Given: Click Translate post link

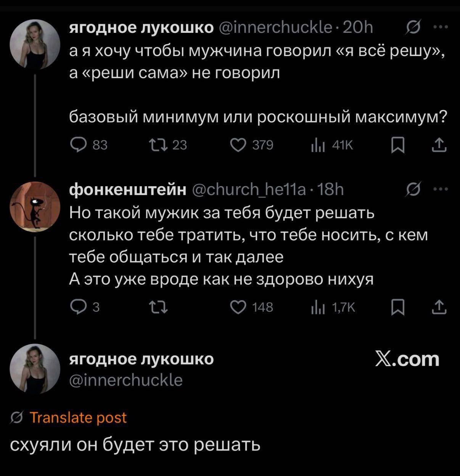Looking at the screenshot, I should click(x=77, y=418).
